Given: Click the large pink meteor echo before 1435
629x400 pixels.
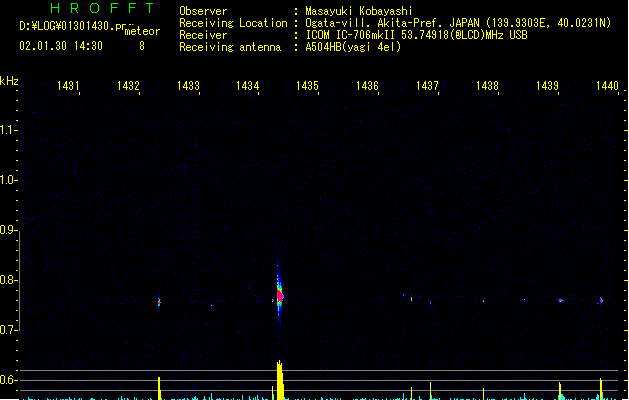Looking at the screenshot, I should [x=280, y=296].
